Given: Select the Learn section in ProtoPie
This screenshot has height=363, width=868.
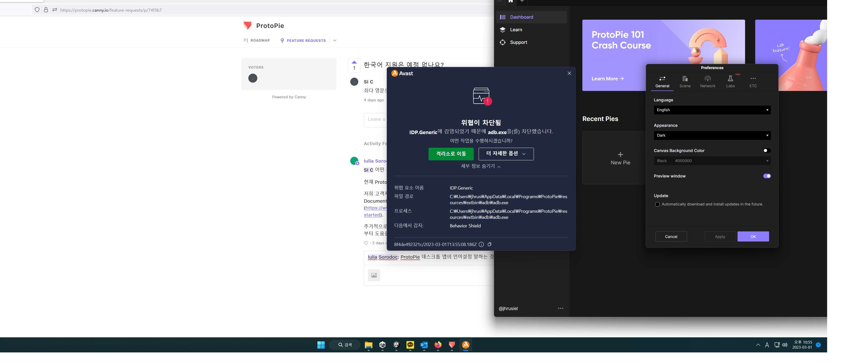Looking at the screenshot, I should point(516,30).
